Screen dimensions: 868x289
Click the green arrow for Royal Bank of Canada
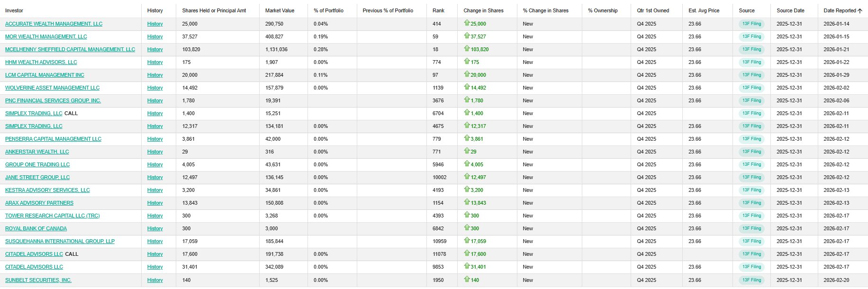click(467, 227)
